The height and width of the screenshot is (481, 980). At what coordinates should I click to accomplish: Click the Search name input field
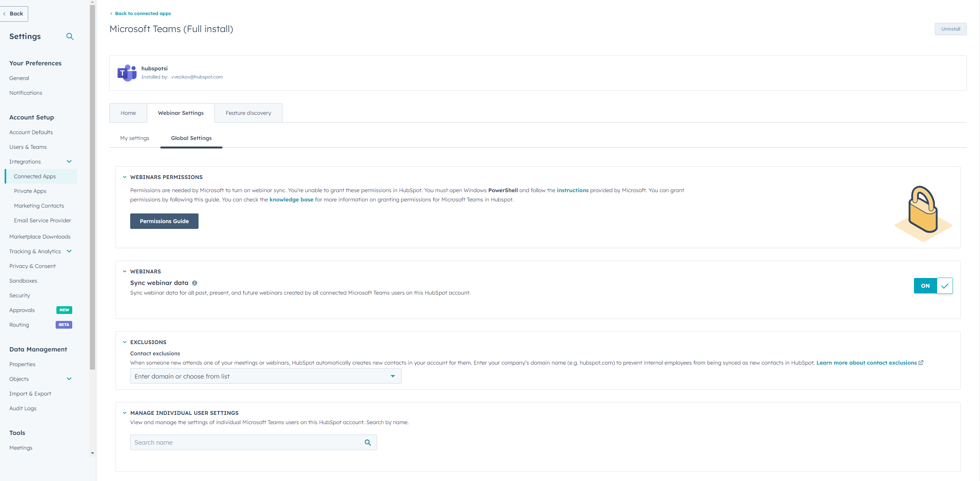tap(253, 442)
